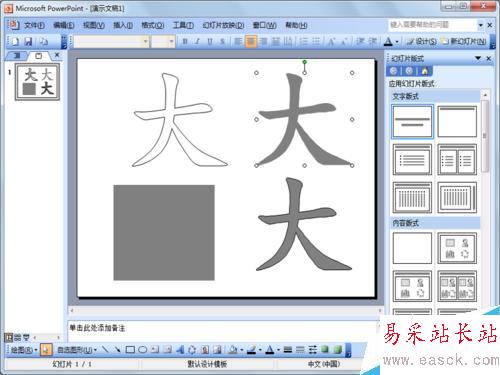Switch to Slide Sorter view icon
Image resolution: width=500 pixels, height=375 pixels.
pos(17,337)
